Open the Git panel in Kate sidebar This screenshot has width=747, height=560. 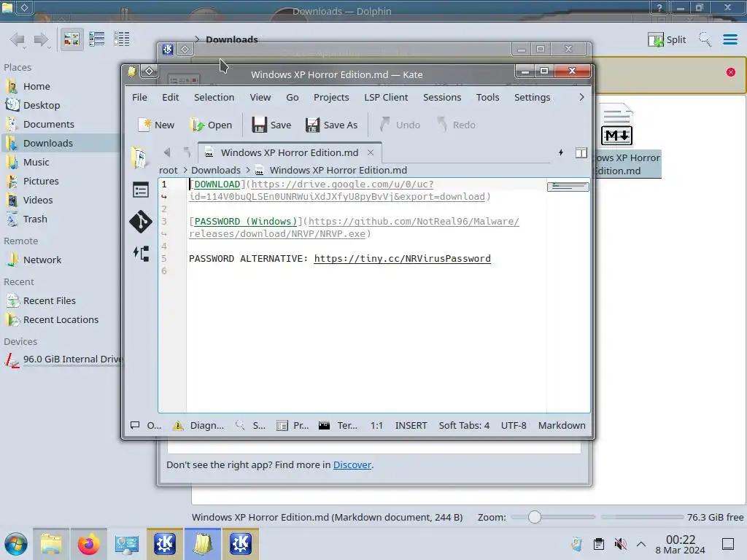pos(141,222)
